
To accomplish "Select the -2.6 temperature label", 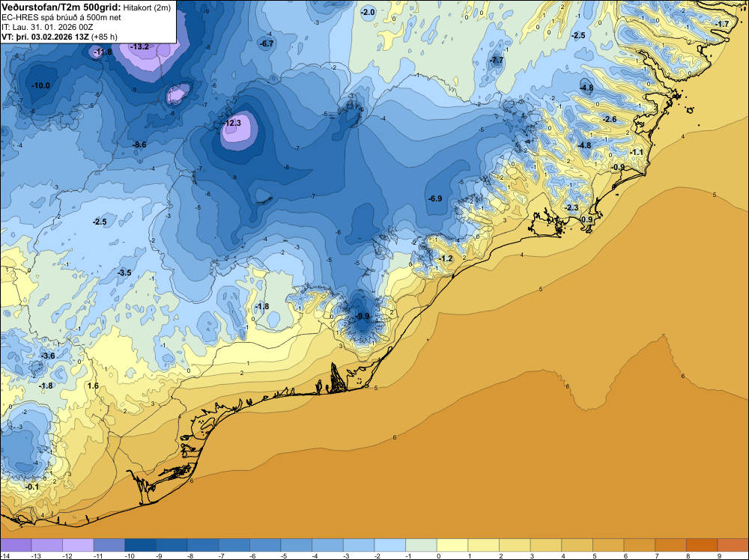I will coord(610,119).
